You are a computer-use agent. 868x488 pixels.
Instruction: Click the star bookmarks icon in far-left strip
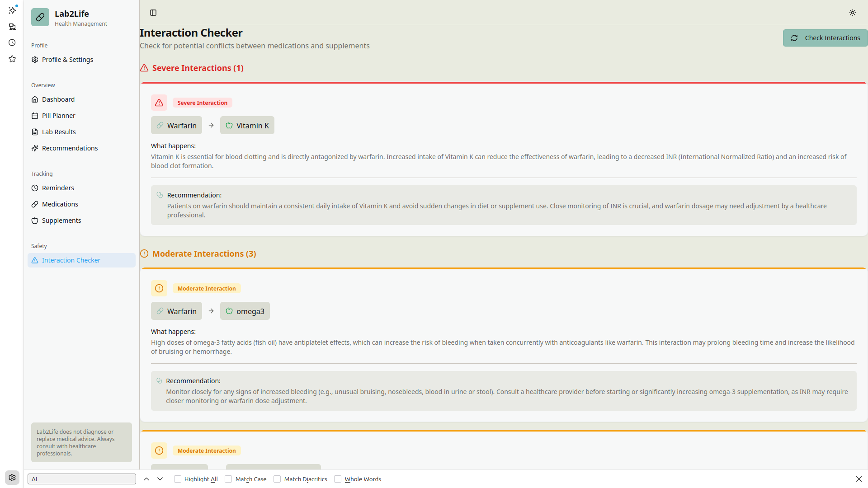[x=12, y=59]
